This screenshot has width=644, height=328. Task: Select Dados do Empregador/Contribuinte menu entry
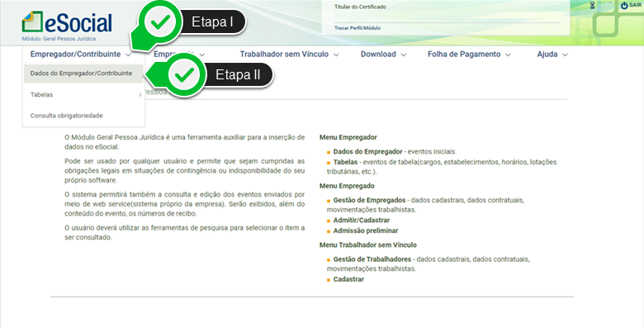click(x=83, y=74)
